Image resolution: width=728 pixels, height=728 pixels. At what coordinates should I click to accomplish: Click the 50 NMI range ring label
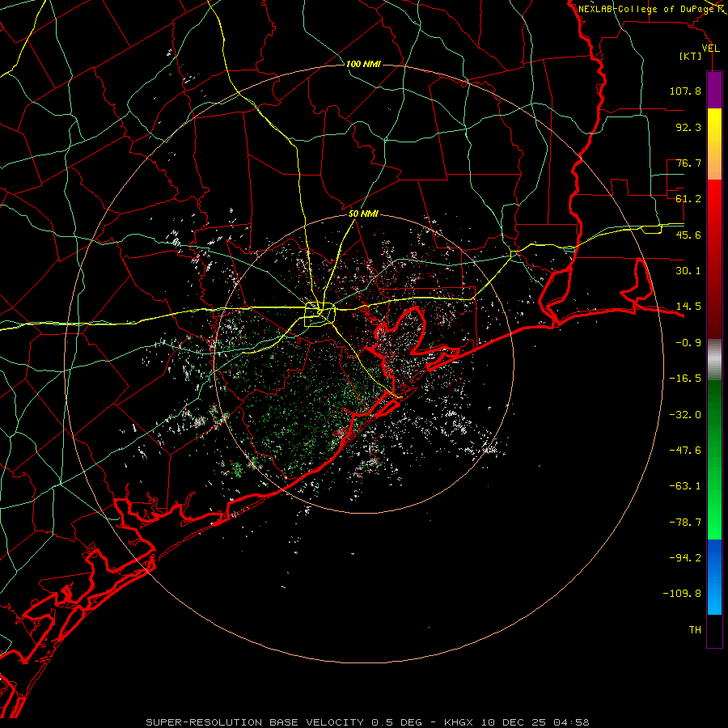pyautogui.click(x=363, y=214)
